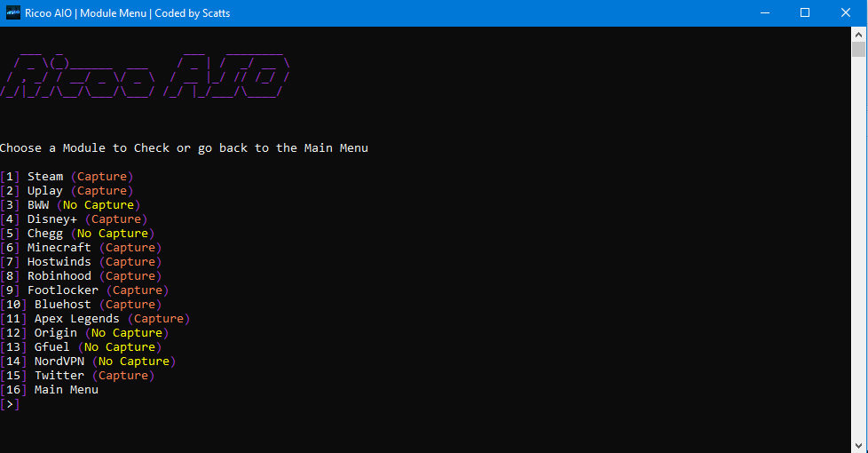Select the '[11] Apex Legends' line
The width and height of the screenshot is (868, 453).
click(95, 319)
